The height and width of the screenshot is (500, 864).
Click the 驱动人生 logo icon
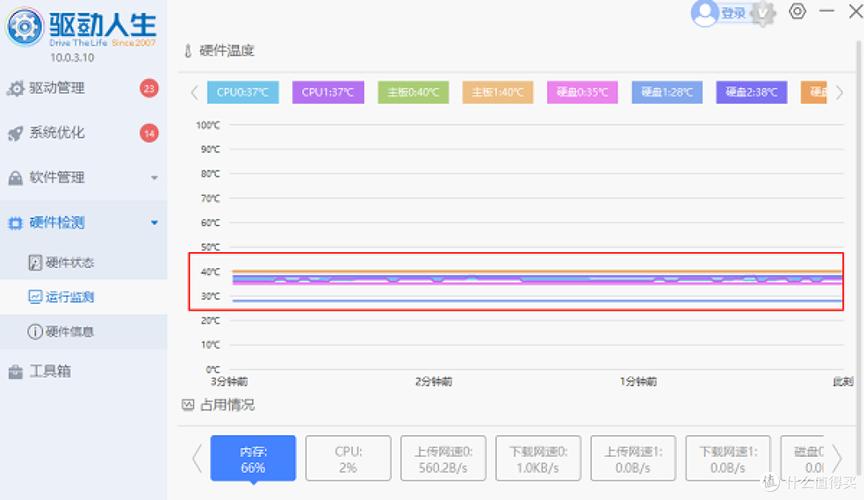24,26
